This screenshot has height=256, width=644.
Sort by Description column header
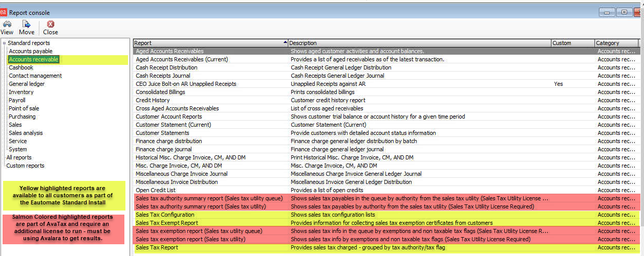(x=420, y=43)
